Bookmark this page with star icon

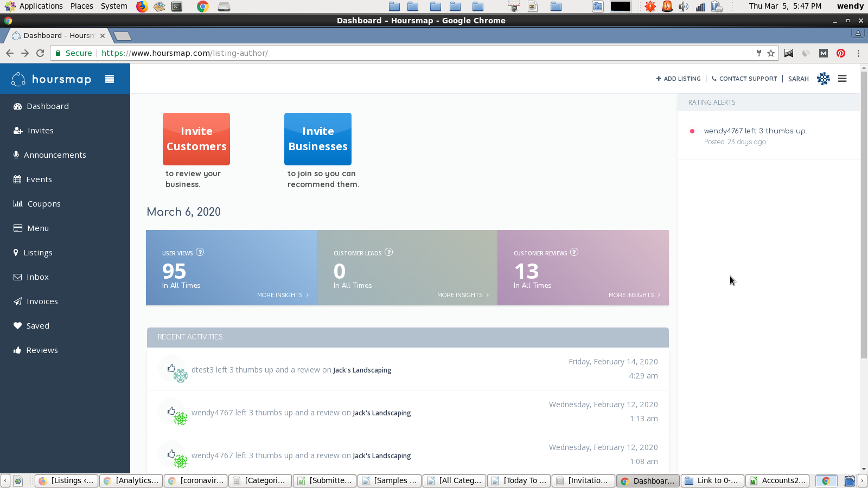pyautogui.click(x=771, y=53)
